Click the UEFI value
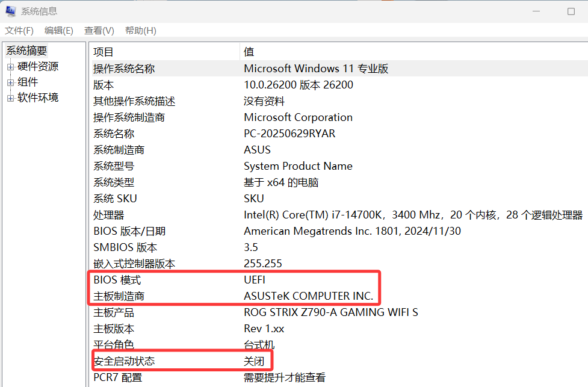588x387 pixels. [x=255, y=280]
